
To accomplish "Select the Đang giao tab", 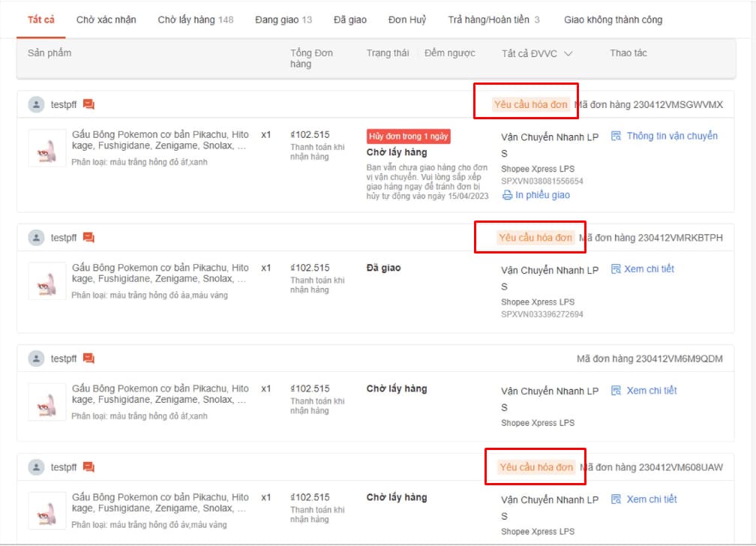I will pyautogui.click(x=283, y=19).
